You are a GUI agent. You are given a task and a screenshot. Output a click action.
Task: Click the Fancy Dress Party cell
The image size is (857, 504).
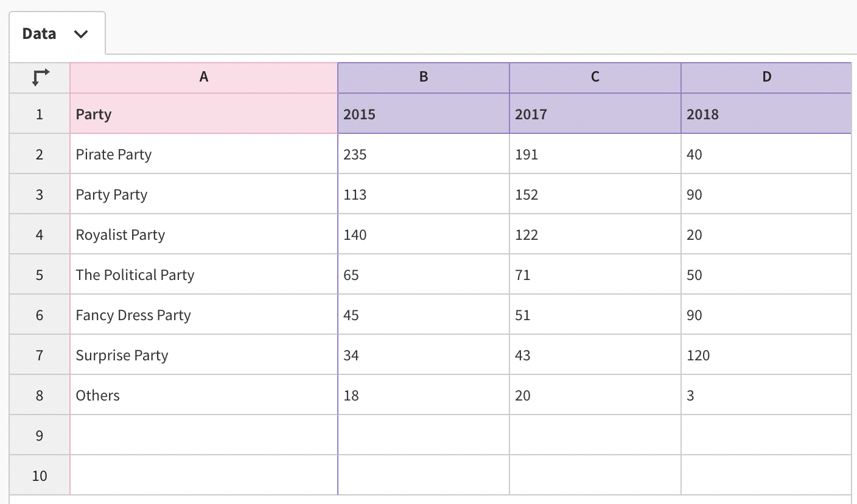(204, 315)
